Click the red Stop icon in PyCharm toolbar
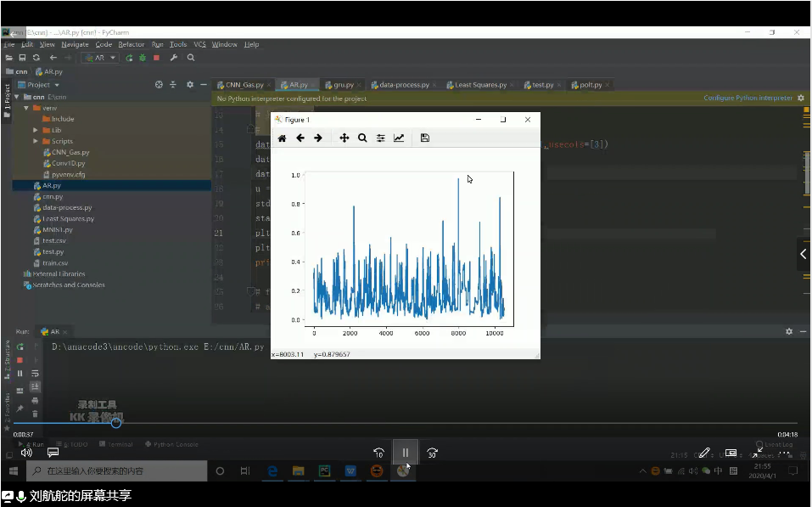Viewport: 812px width, 507px height. (155, 58)
